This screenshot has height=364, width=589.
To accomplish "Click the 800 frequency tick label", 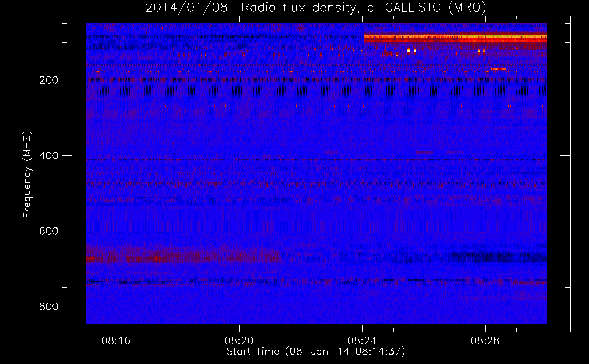I will [x=48, y=307].
